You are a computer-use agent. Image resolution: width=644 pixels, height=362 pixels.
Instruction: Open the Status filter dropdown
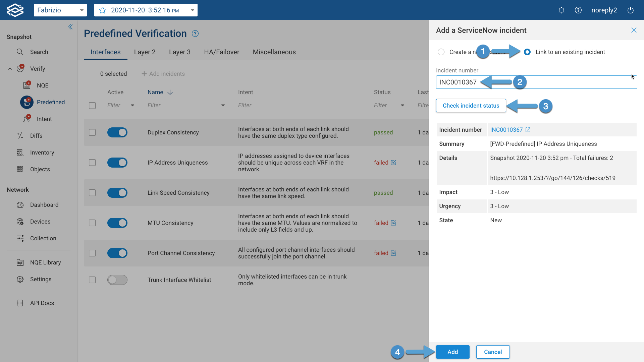coord(402,105)
